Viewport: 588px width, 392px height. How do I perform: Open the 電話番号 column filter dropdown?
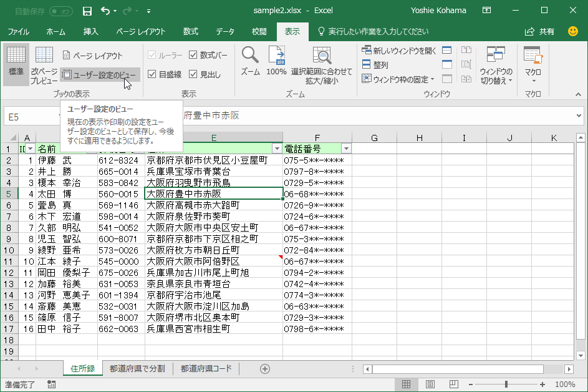pos(346,149)
